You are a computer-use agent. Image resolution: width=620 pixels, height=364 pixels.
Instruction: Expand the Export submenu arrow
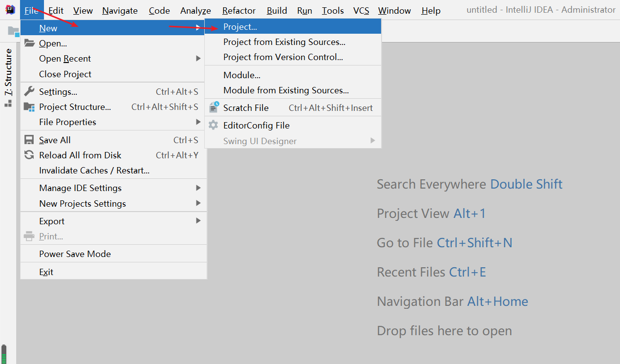click(x=198, y=221)
